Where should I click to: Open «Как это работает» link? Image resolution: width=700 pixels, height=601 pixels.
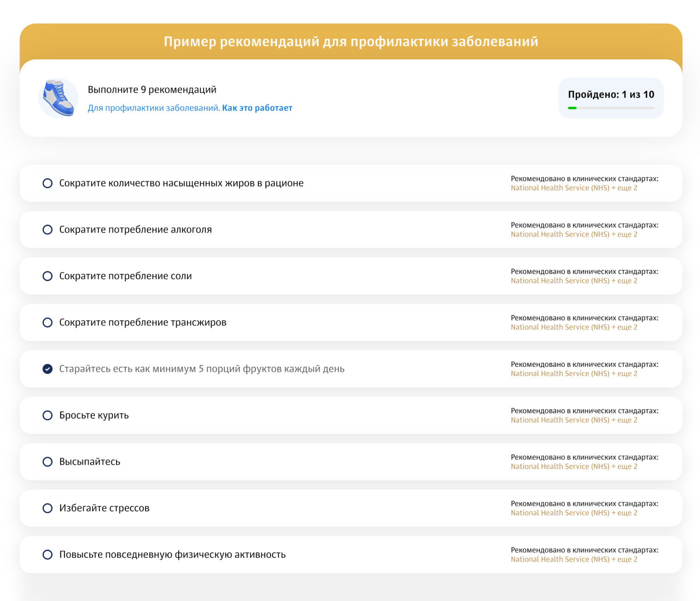coord(257,108)
